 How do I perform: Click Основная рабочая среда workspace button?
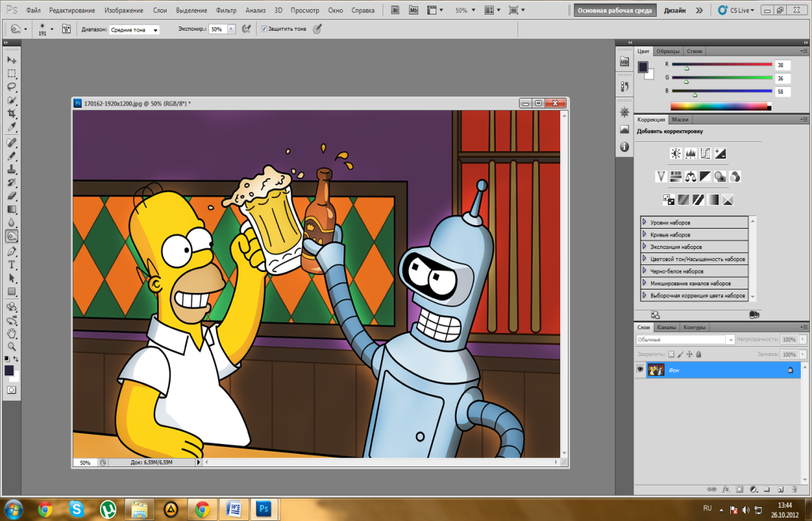point(615,10)
